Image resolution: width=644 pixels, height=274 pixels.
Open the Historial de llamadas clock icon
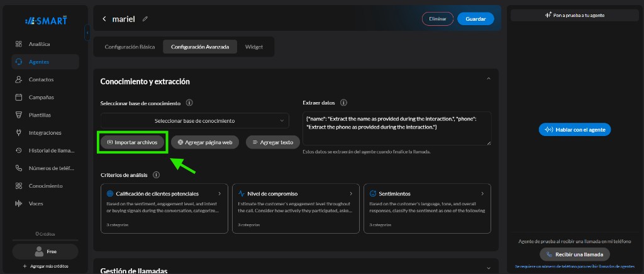(x=18, y=150)
